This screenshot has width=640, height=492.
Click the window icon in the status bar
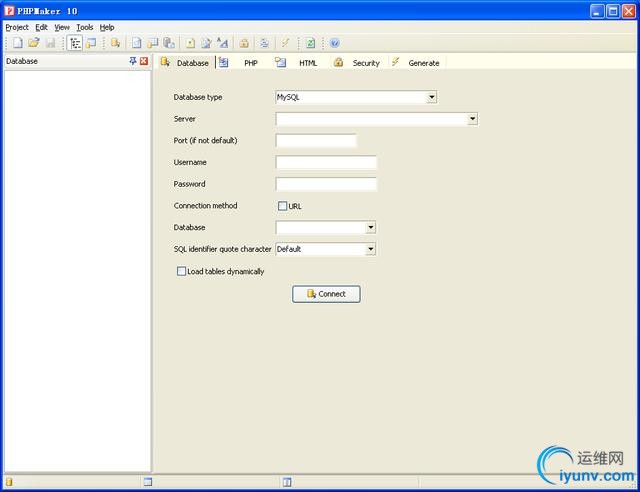pyautogui.click(x=148, y=482)
